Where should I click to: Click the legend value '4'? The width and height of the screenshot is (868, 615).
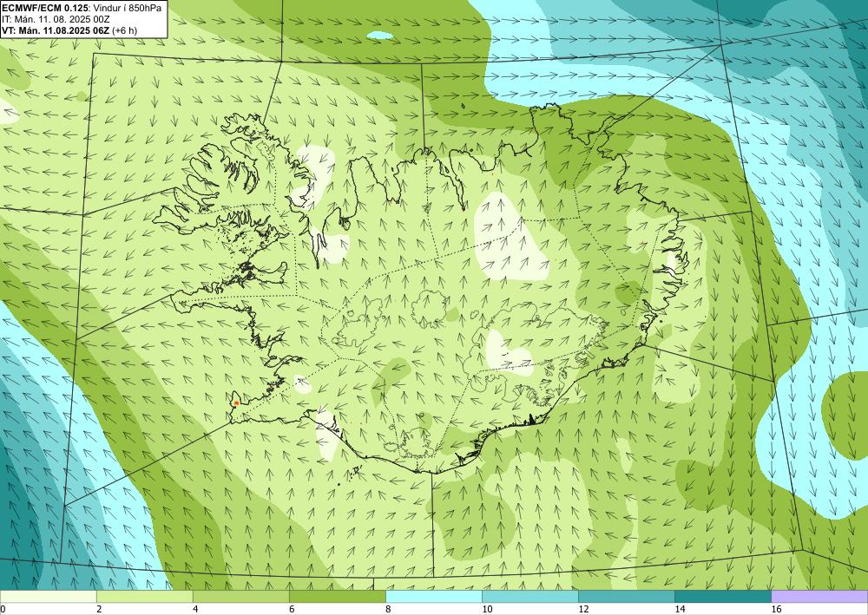(x=195, y=609)
